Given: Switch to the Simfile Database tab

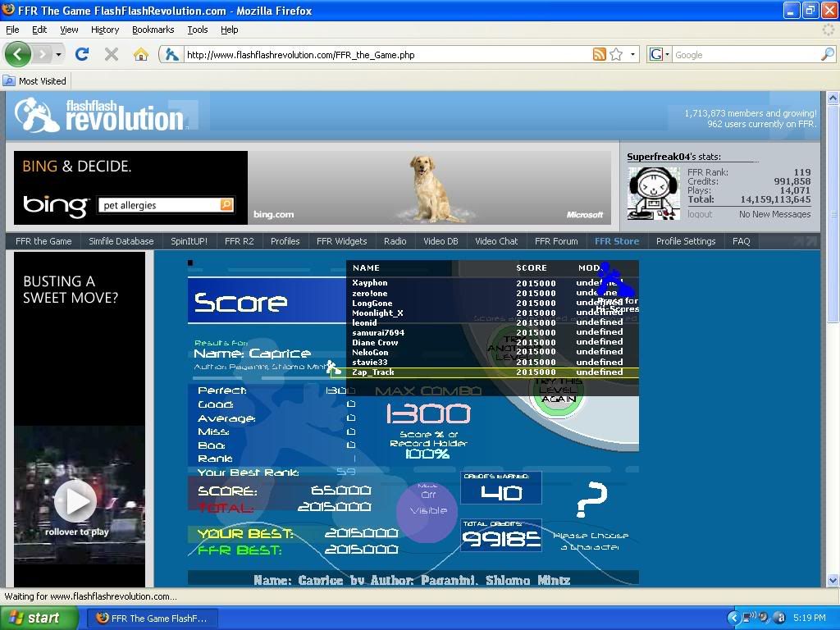Looking at the screenshot, I should pos(121,241).
